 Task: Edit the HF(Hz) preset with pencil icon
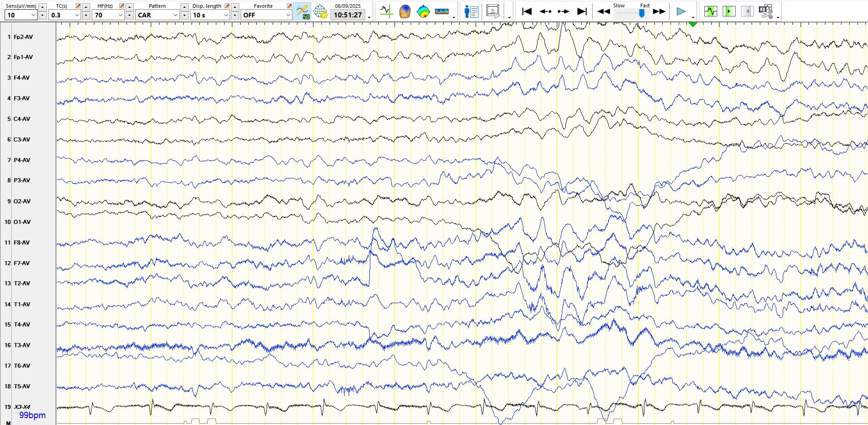(x=121, y=6)
